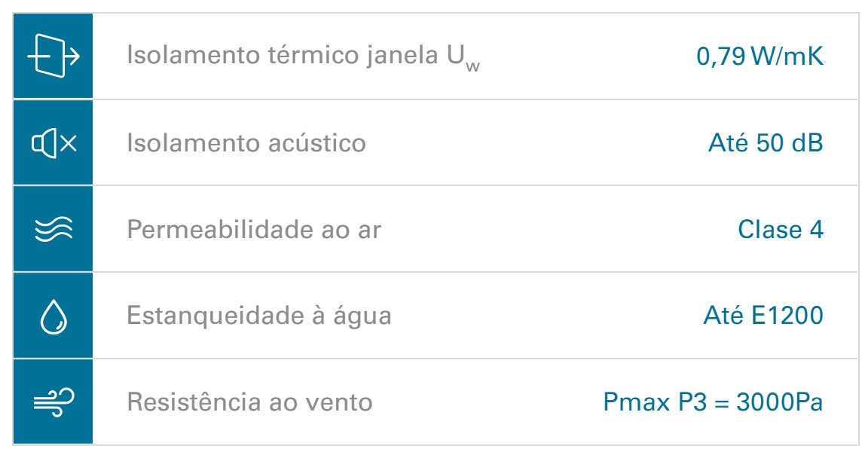
Task: Select the 'Isolamento térmico janela Uw' label
Action: [304, 56]
